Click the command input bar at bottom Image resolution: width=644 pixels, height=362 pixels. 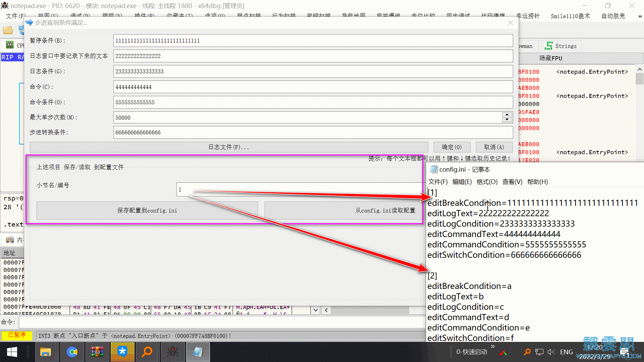(x=222, y=322)
